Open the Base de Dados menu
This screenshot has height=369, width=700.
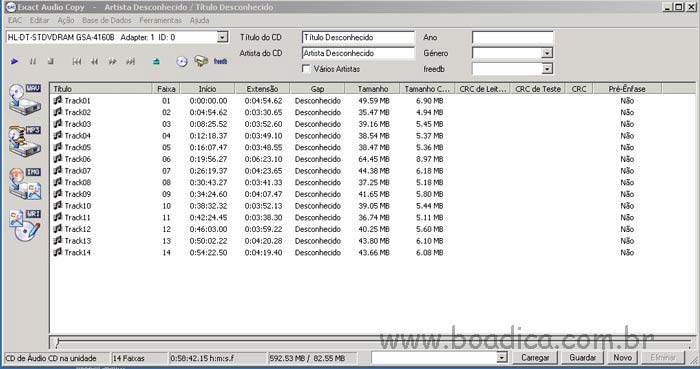click(107, 20)
